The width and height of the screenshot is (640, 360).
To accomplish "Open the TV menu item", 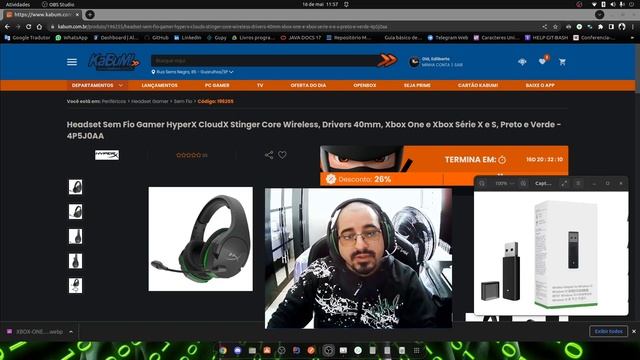I will (x=260, y=85).
